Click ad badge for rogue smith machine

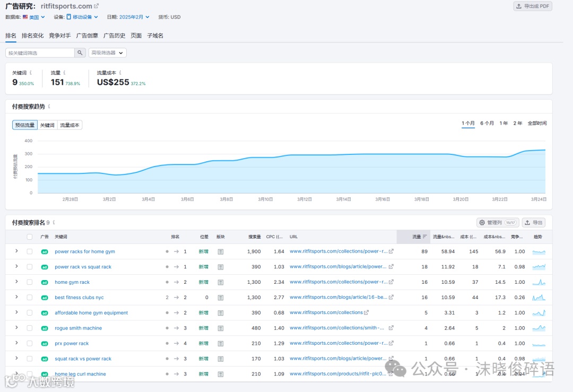tap(45, 328)
